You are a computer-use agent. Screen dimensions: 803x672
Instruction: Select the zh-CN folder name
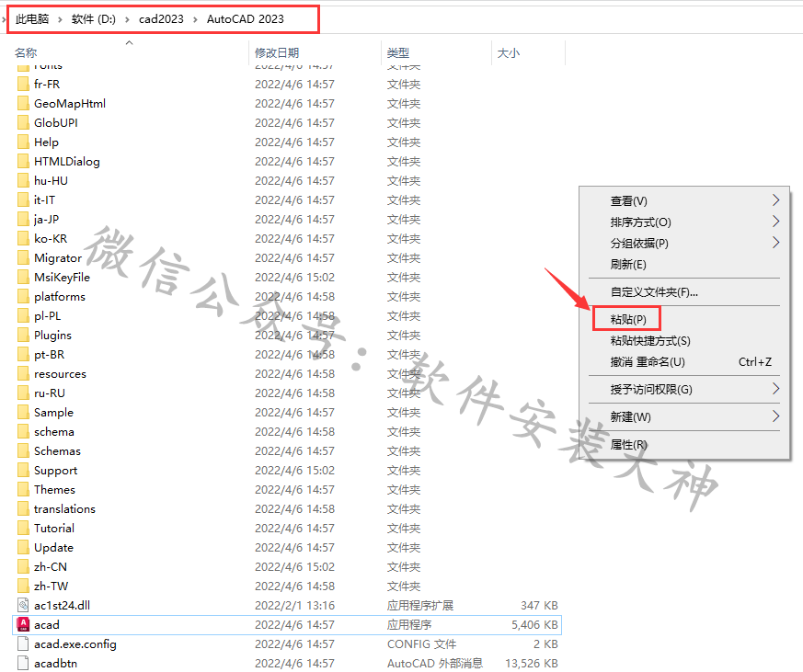coord(51,567)
